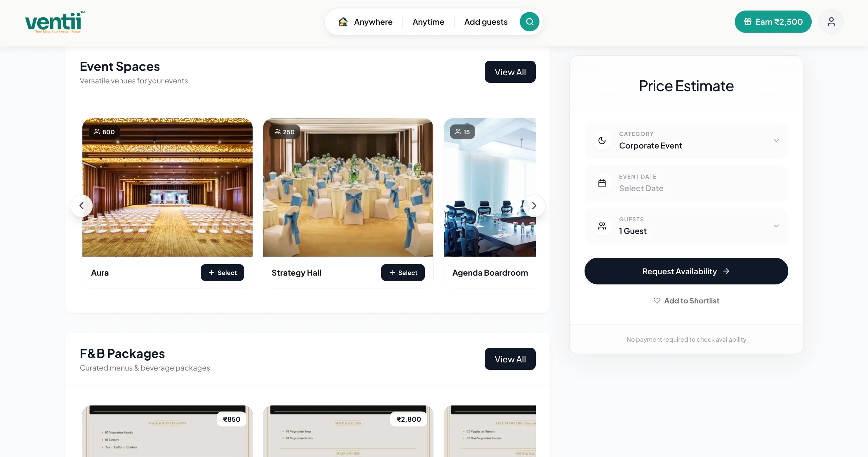
Task: Open the ₹850 package menu card
Action: (167, 431)
